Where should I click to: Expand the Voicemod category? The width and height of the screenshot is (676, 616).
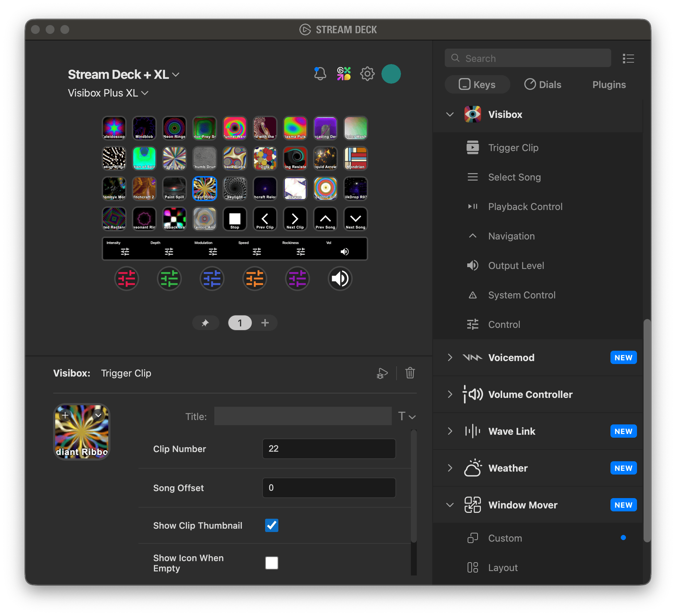point(450,358)
